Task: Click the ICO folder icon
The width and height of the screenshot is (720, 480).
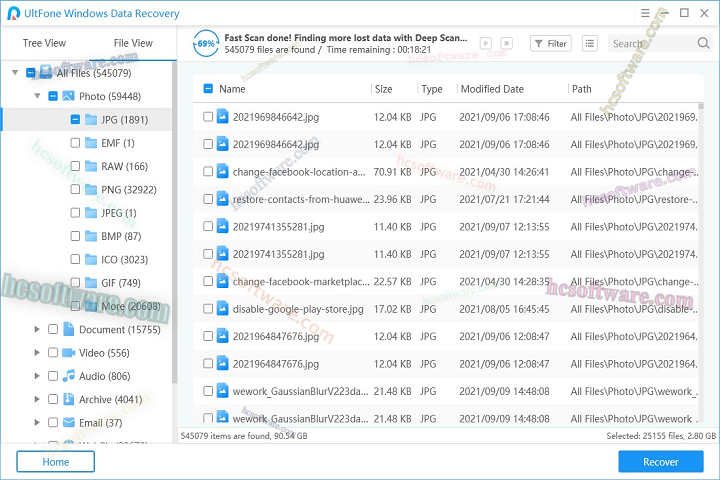Action: [x=91, y=260]
